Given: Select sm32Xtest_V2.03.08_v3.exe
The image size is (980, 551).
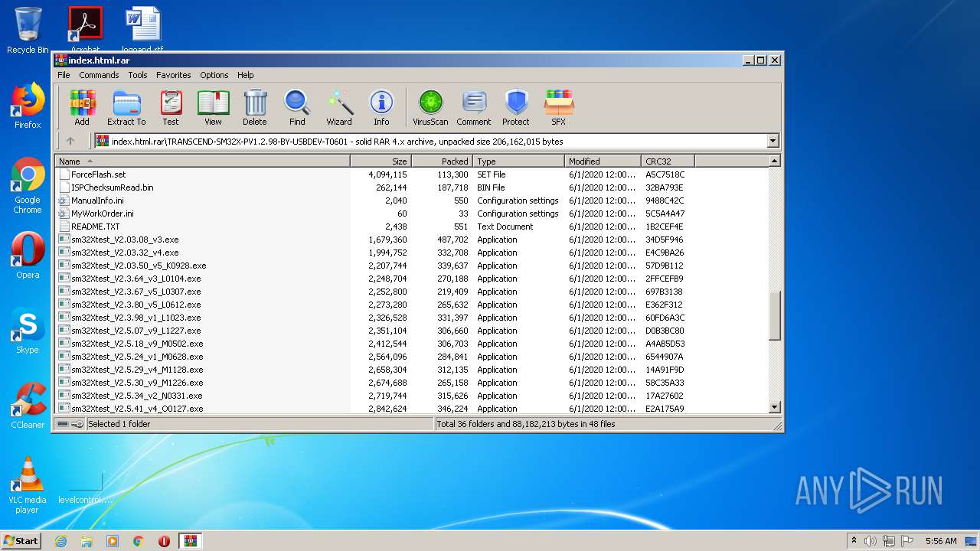Looking at the screenshot, I should (x=125, y=240).
